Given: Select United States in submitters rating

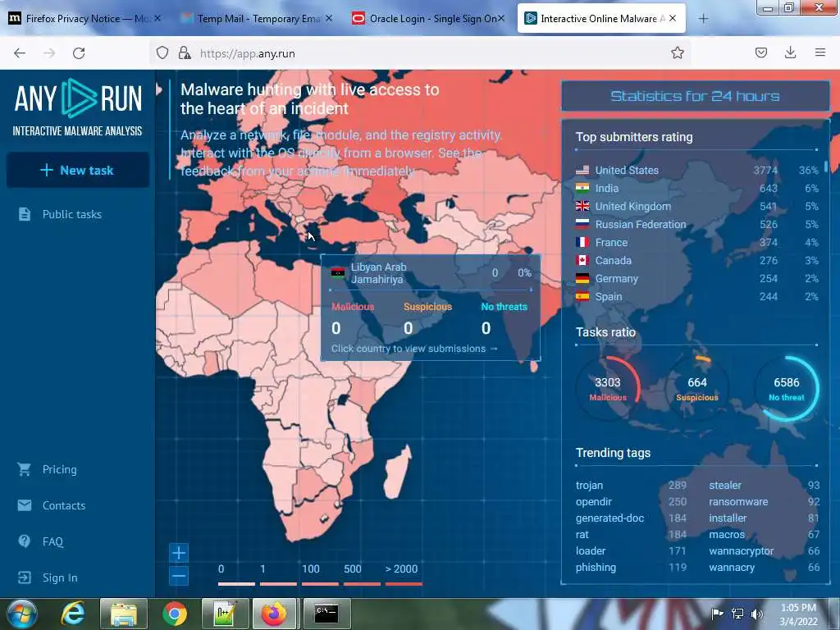Looking at the screenshot, I should [697, 171].
